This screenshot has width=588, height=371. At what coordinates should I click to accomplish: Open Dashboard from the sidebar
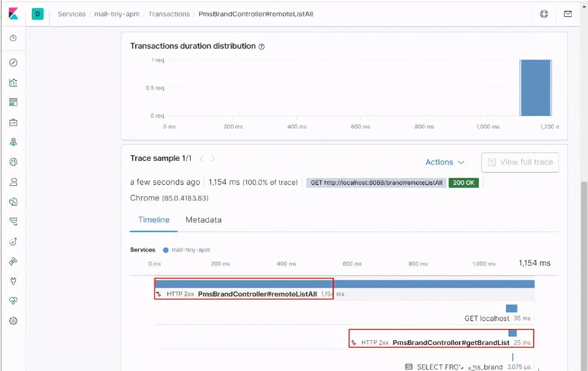[x=13, y=102]
